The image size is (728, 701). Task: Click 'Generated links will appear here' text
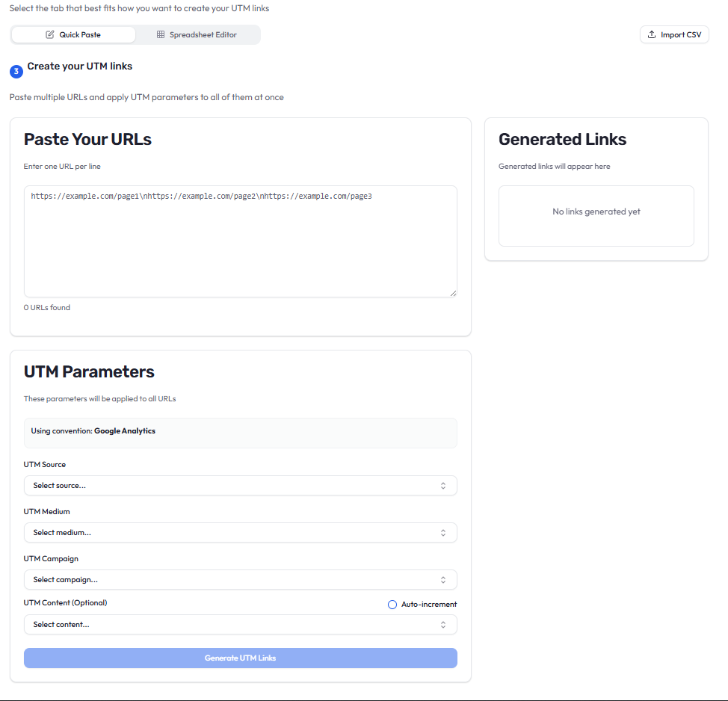coord(555,166)
